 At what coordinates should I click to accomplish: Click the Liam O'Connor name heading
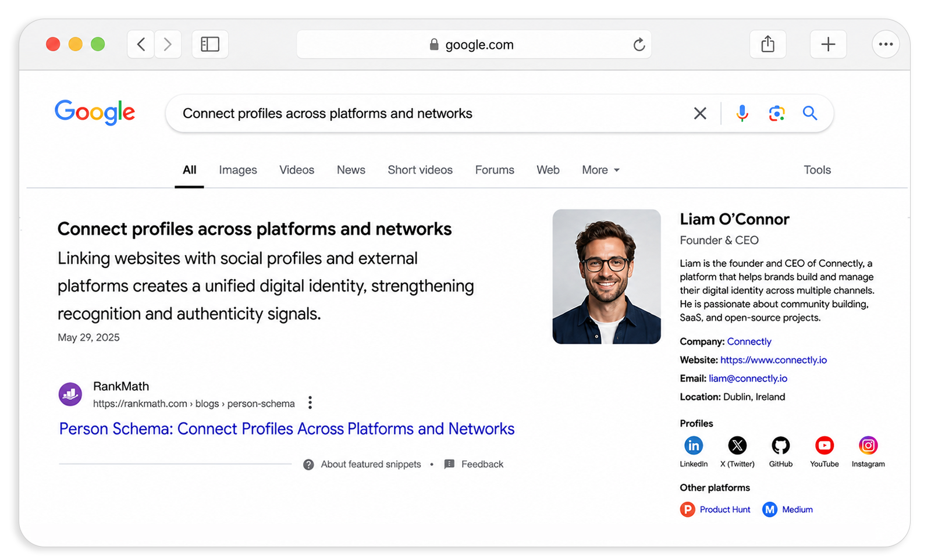coord(734,219)
